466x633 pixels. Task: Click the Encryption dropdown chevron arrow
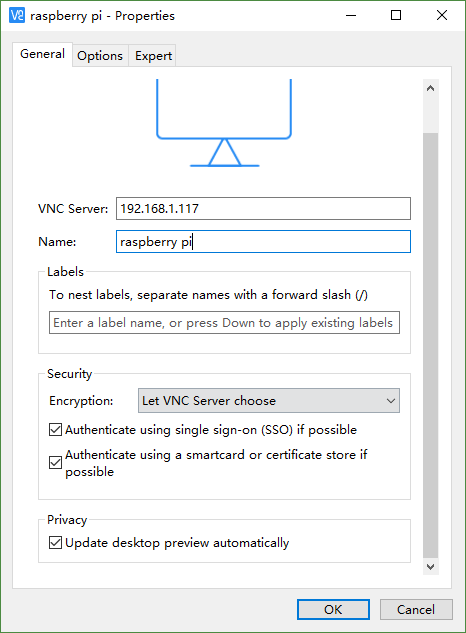pyautogui.click(x=390, y=401)
